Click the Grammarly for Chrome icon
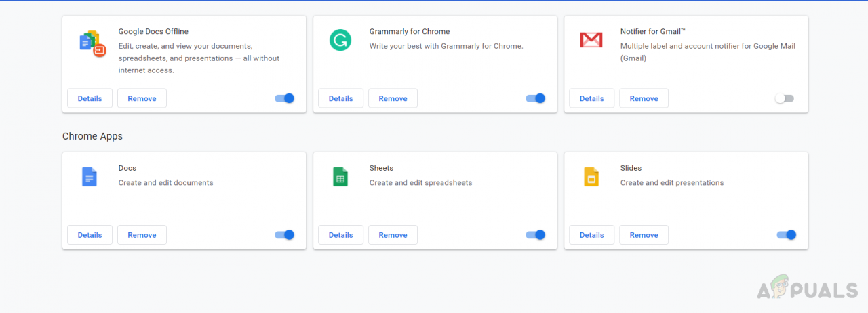This screenshot has width=868, height=313. pos(340,40)
